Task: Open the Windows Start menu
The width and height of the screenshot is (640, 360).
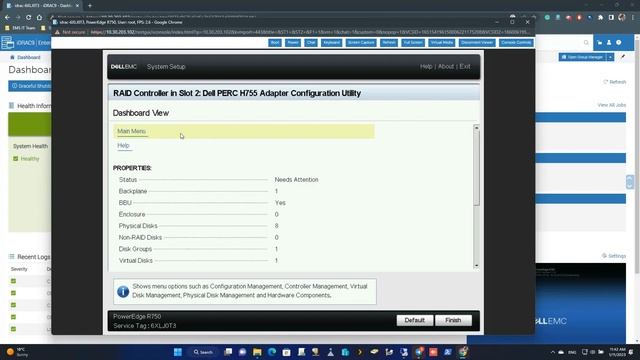Action: 178,352
